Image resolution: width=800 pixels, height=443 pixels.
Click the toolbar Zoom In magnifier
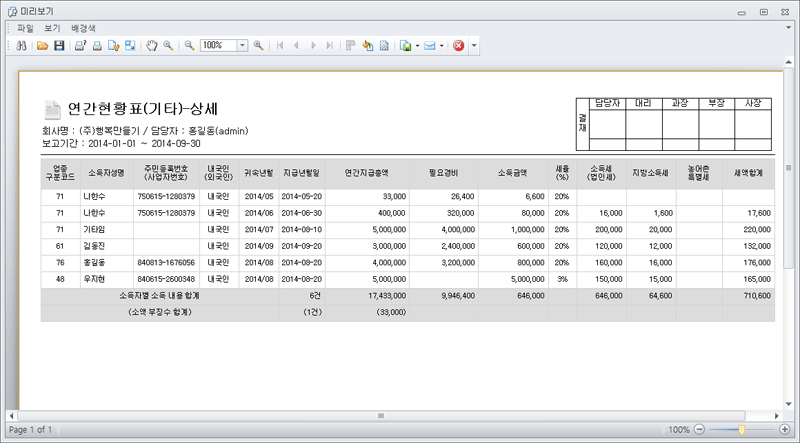coord(258,46)
